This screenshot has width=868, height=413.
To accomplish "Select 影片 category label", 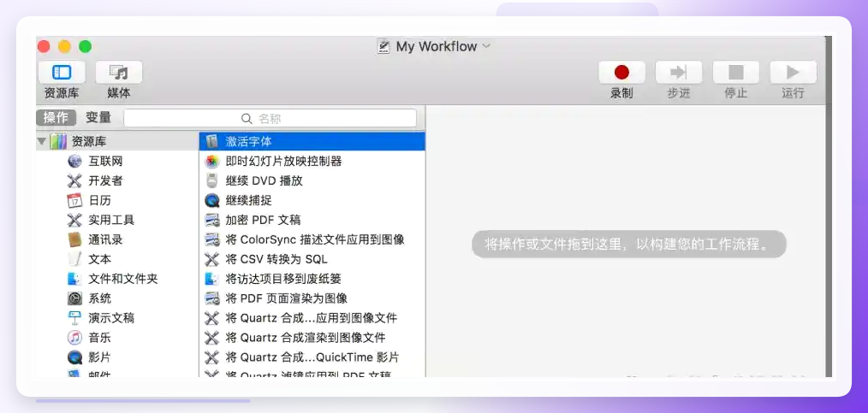I will tap(99, 357).
